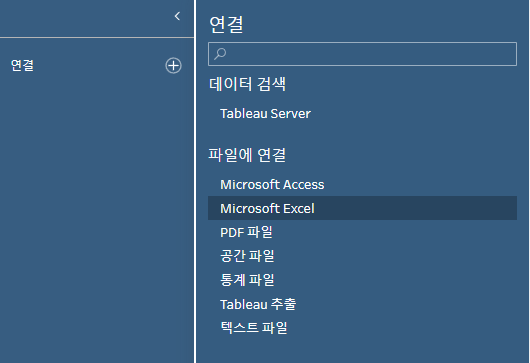This screenshot has width=530, height=363.
Task: Connect to a Tableau 추출 file
Action: tap(258, 304)
